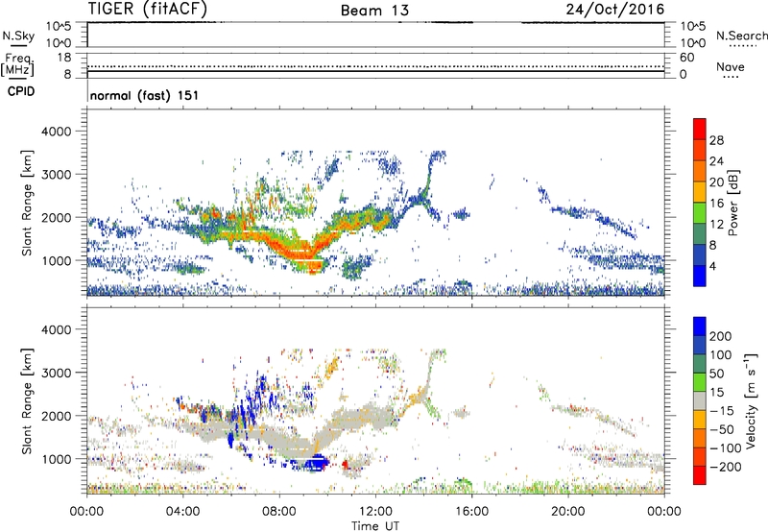Viewport: 768px width, 532px height.
Task: Pick the dark green 50–100 Velocity segment
Action: [700, 364]
